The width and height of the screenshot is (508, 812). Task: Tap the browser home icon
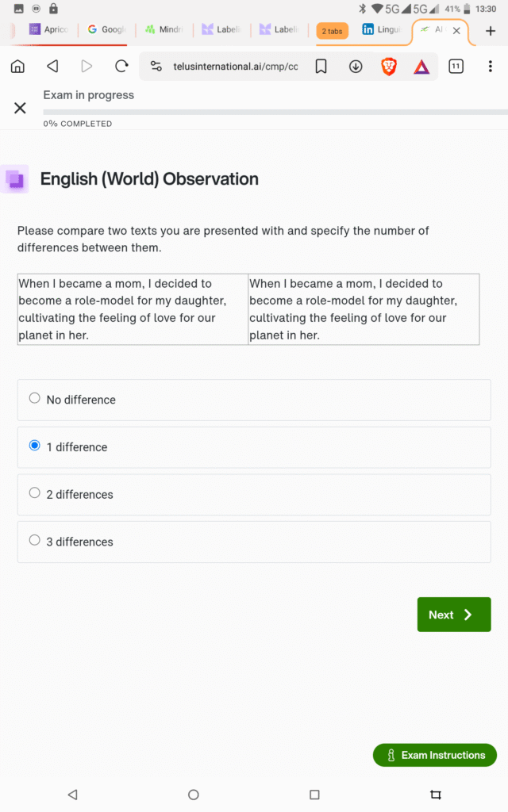pos(17,67)
